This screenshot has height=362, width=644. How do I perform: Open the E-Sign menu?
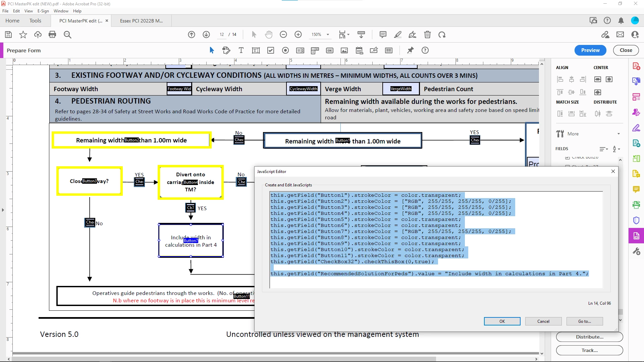pos(43,11)
